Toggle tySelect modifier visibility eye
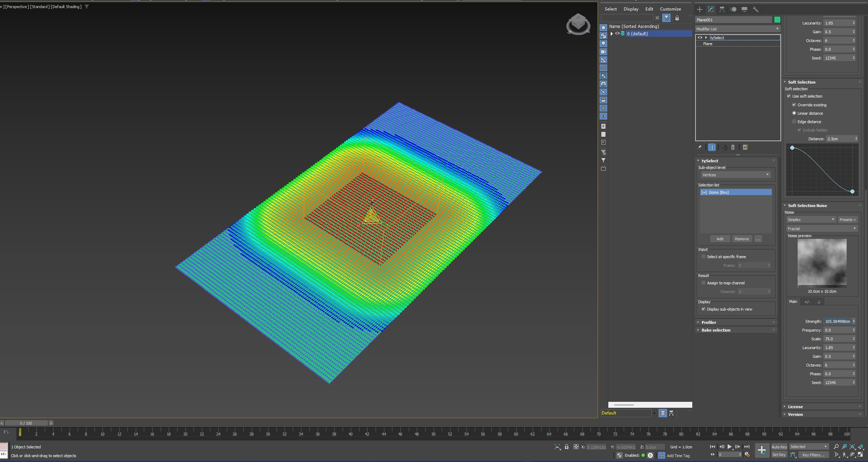This screenshot has width=868, height=462. point(700,37)
